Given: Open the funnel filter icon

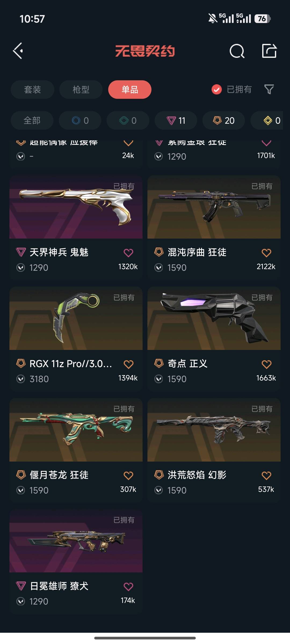Looking at the screenshot, I should click(x=269, y=89).
